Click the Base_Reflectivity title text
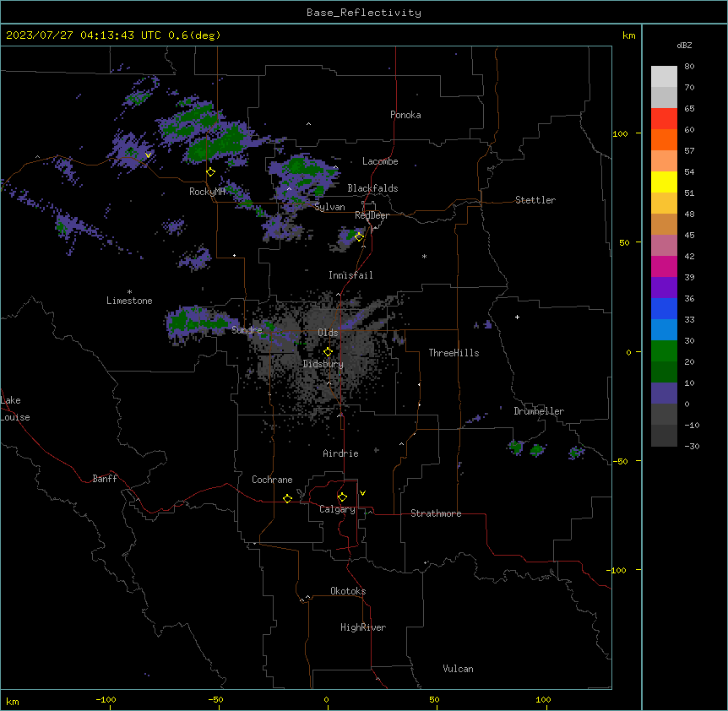728x711 pixels. click(364, 13)
